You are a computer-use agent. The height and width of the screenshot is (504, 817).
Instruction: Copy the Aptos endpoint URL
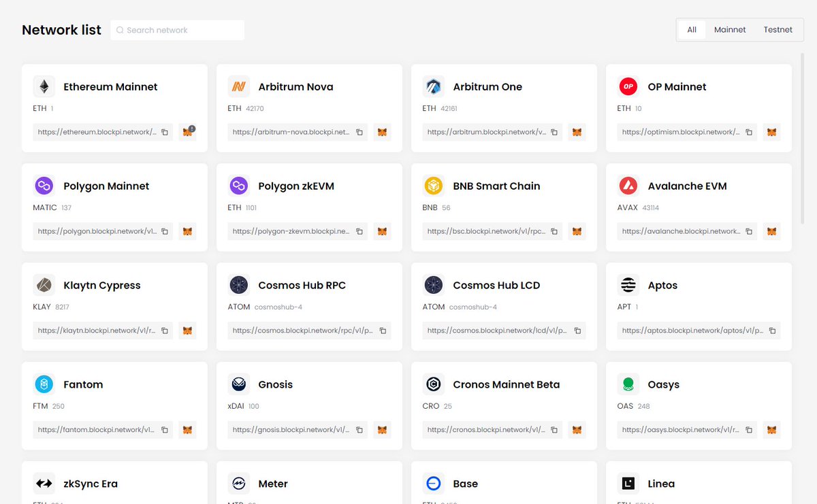(772, 331)
